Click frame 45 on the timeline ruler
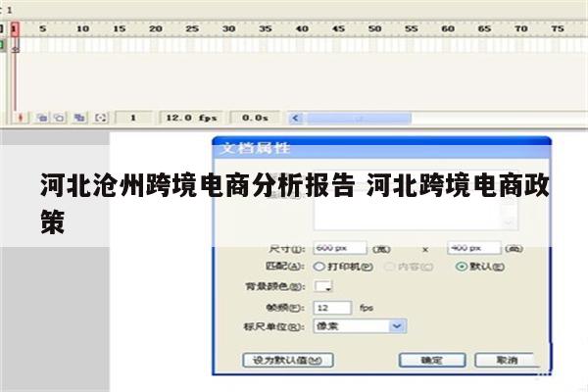 338,28
